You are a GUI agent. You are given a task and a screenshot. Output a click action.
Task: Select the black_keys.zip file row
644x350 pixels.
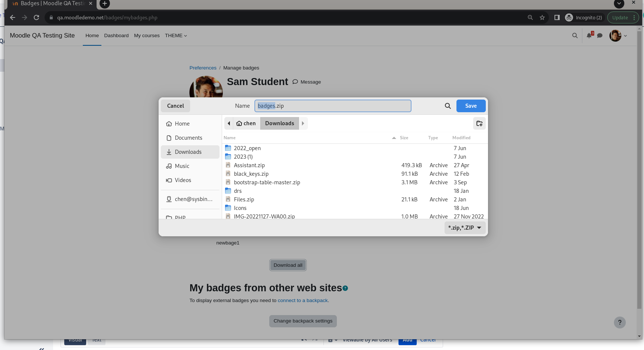click(355, 174)
